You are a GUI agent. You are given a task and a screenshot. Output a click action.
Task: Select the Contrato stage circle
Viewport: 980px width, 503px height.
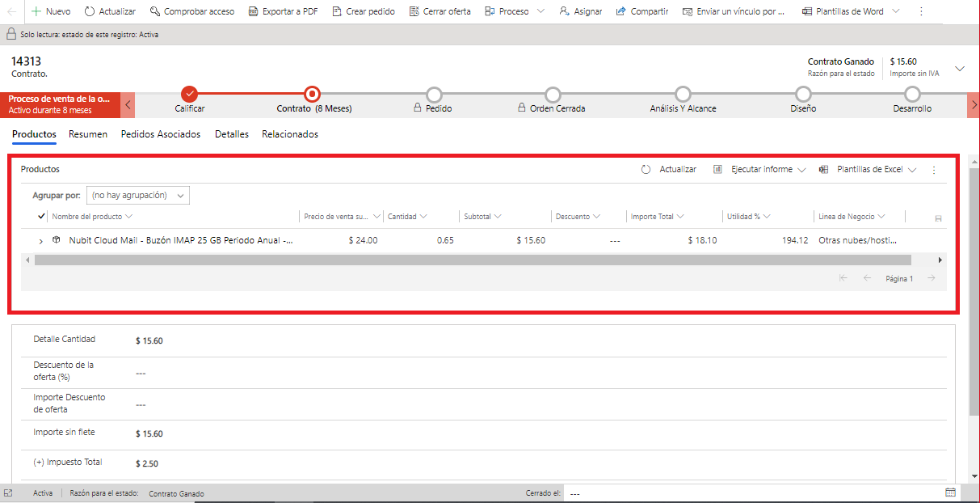(313, 94)
